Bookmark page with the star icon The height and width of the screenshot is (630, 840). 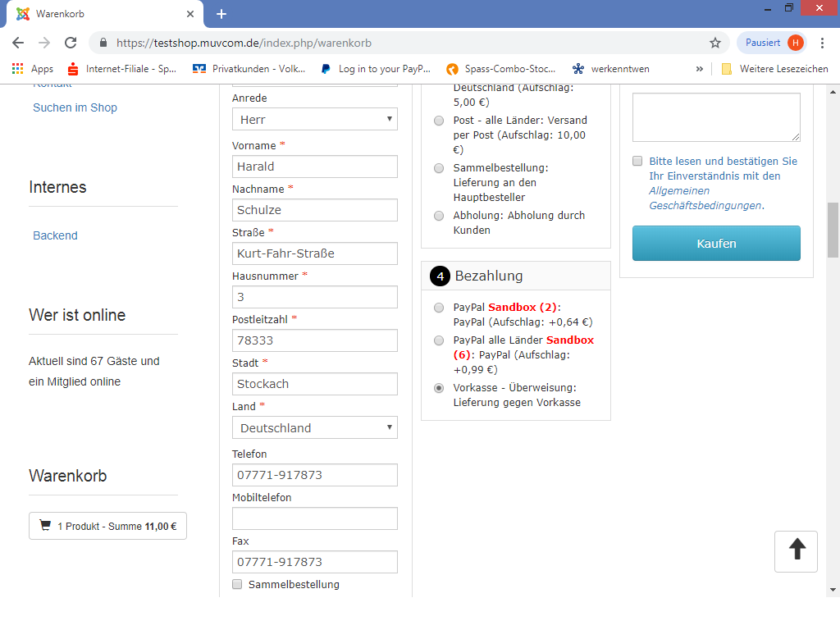pyautogui.click(x=714, y=43)
